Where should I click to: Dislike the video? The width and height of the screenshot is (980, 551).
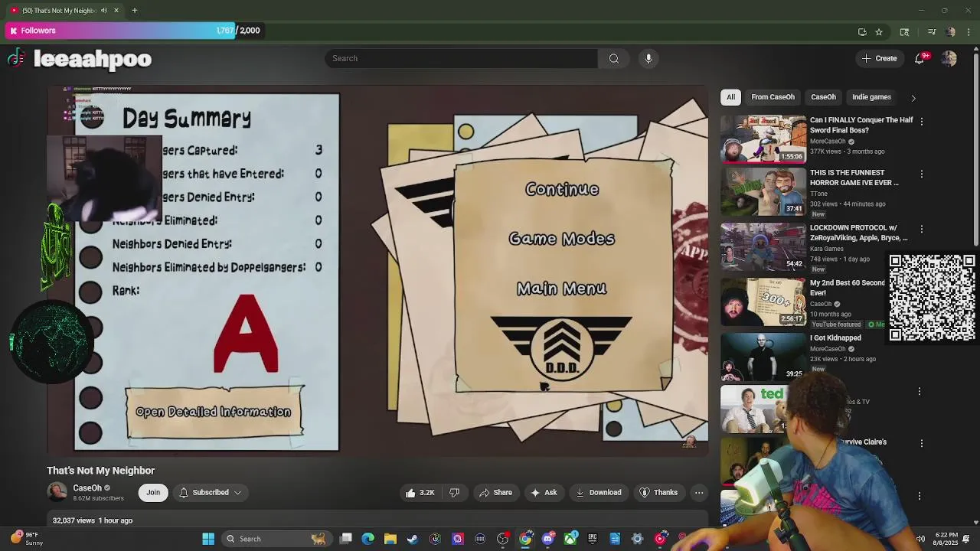454,493
